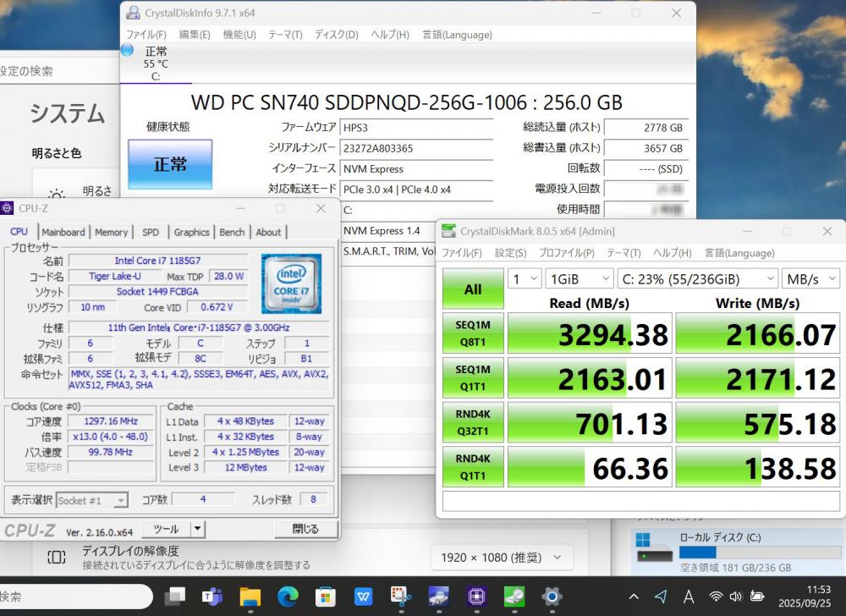Click the CPU-Z title bar icon
This screenshot has width=846, height=616.
click(x=7, y=208)
